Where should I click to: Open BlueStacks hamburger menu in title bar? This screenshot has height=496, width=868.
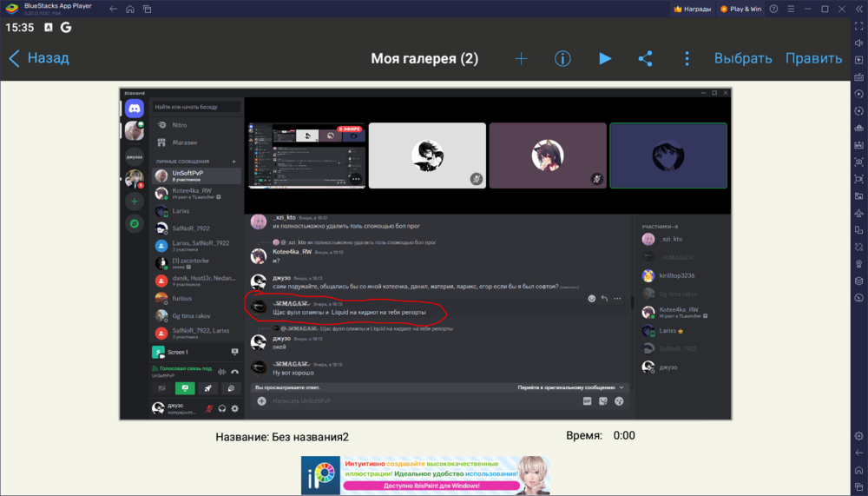pos(791,9)
